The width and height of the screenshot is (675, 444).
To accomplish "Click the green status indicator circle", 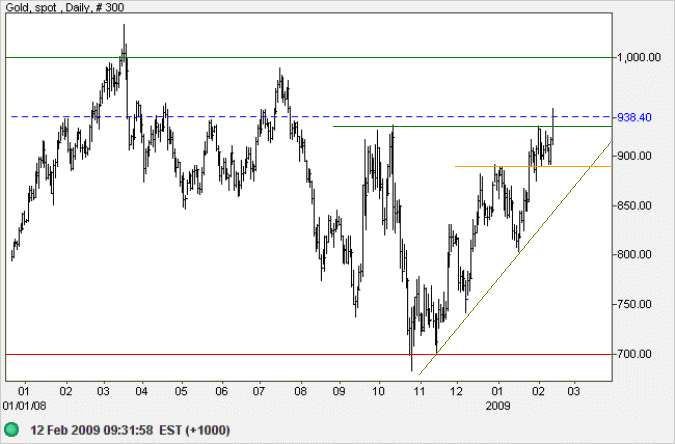I will pos(12,429).
